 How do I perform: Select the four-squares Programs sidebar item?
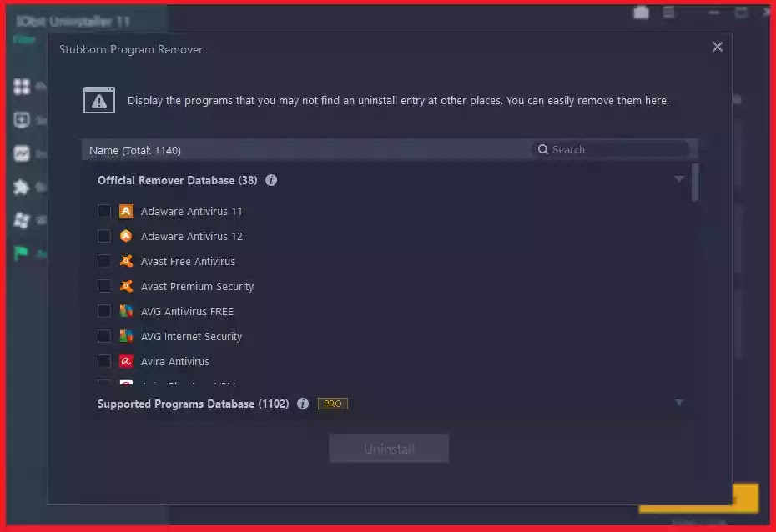[x=22, y=87]
